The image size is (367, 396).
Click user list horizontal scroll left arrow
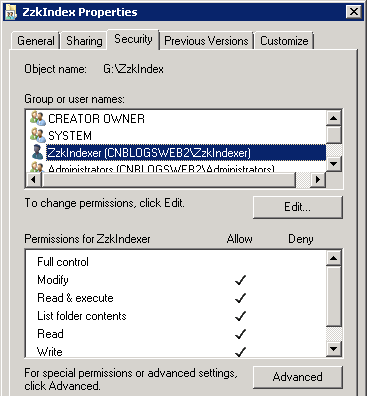click(x=34, y=180)
